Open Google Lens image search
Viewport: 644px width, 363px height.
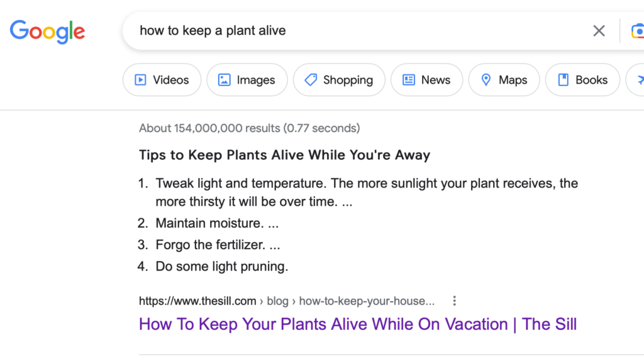pyautogui.click(x=638, y=30)
